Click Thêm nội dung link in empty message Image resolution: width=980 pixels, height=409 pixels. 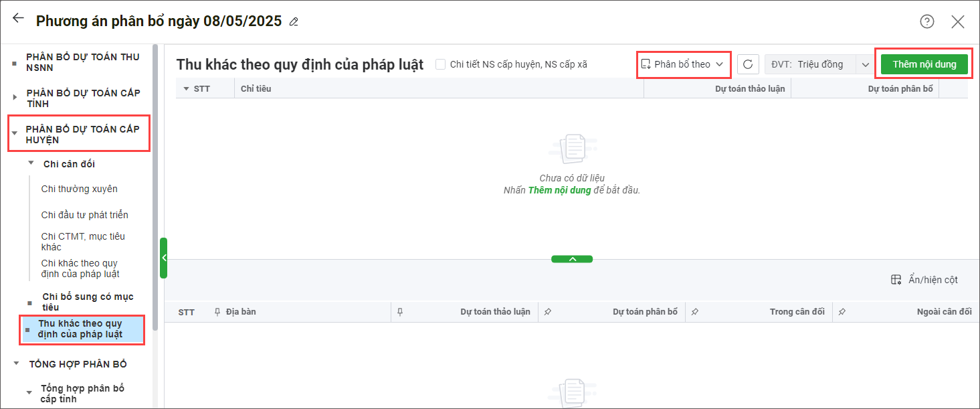(559, 190)
